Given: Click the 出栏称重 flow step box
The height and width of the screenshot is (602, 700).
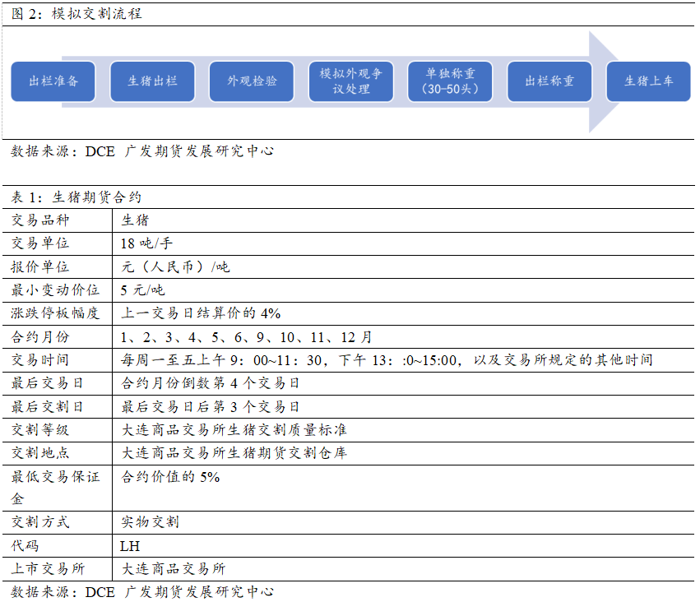Looking at the screenshot, I should click(x=549, y=81).
